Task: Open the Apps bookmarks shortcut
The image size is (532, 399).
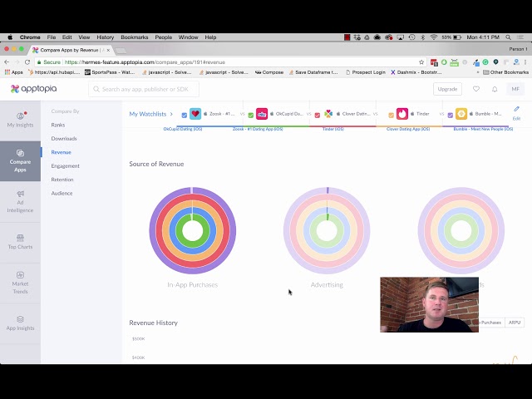Action: click(x=13, y=72)
